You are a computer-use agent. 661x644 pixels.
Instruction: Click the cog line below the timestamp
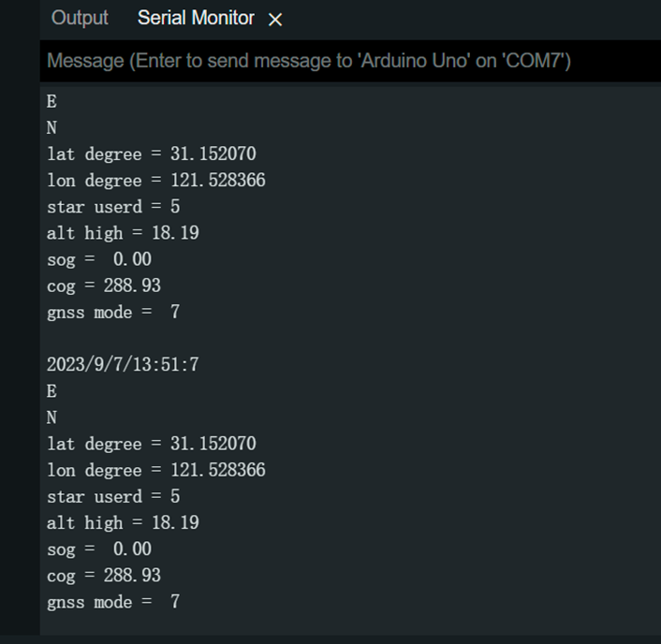(x=104, y=576)
